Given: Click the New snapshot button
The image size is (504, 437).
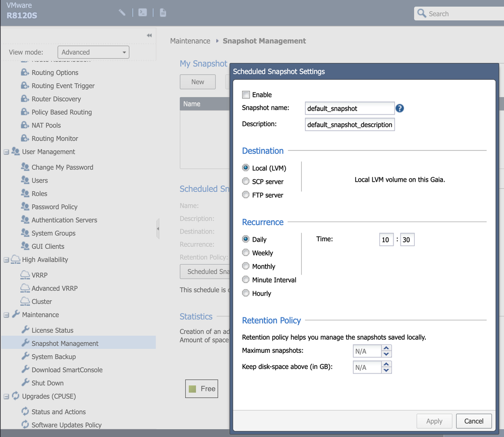Looking at the screenshot, I should pos(198,82).
